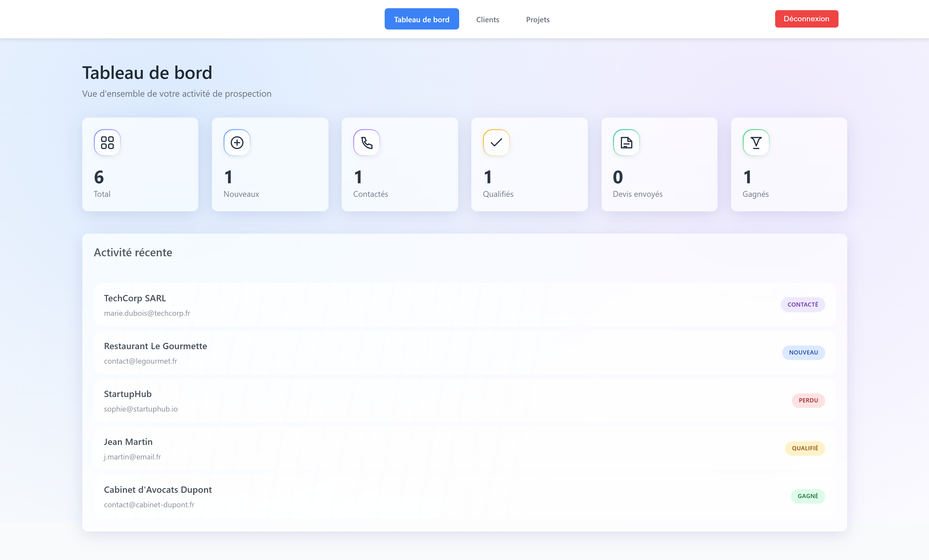The image size is (929, 560).
Task: Open the Clients tab
Action: pyautogui.click(x=487, y=19)
